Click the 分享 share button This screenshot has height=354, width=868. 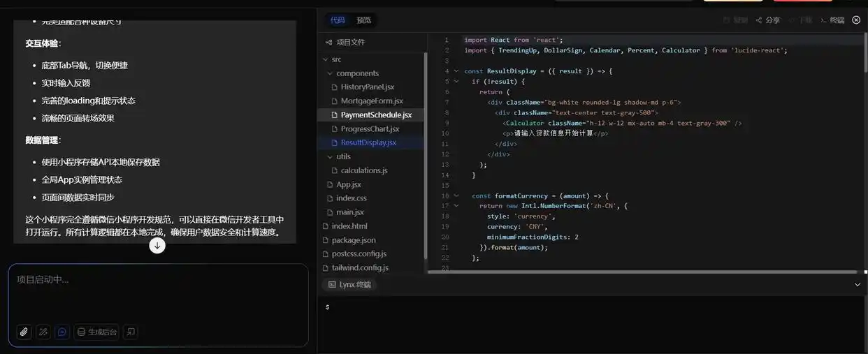[x=767, y=20]
